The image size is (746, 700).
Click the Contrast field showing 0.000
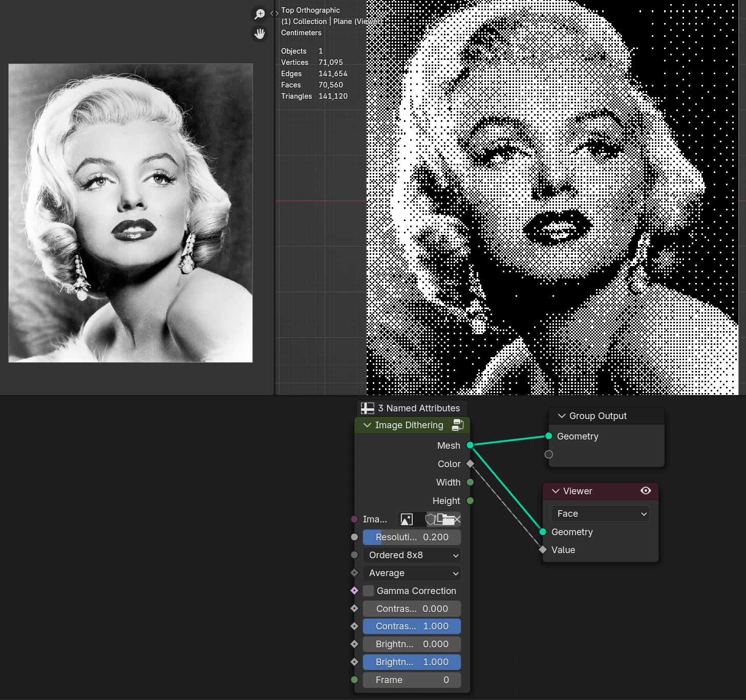(x=412, y=608)
